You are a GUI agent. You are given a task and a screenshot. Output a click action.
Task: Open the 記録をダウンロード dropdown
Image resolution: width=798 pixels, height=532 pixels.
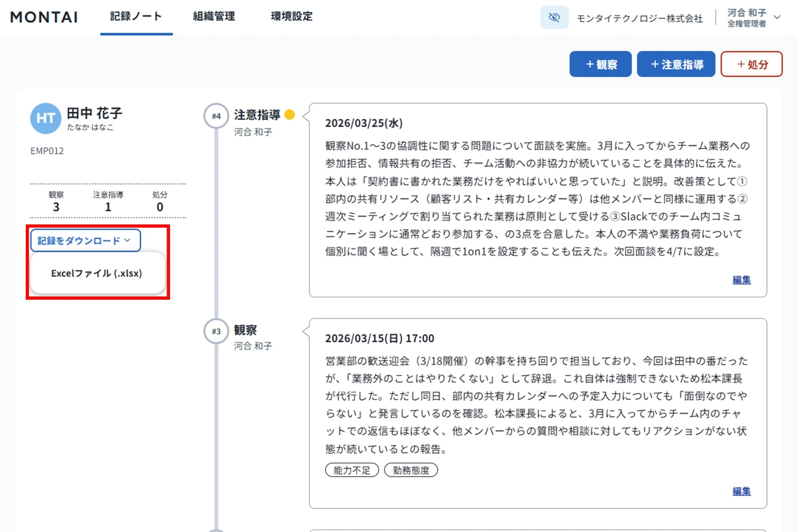point(85,240)
